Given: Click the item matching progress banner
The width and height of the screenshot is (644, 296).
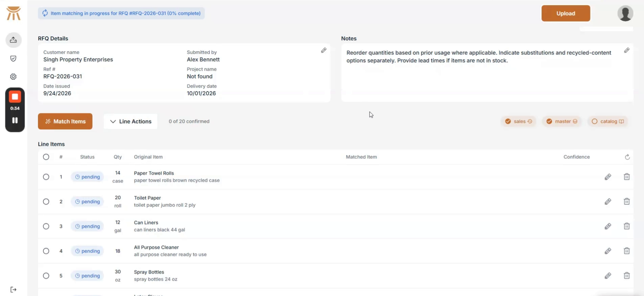Looking at the screenshot, I should click(x=121, y=13).
